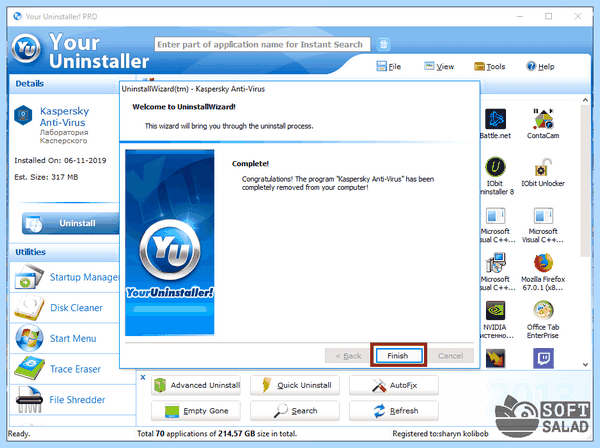Click 'Registered to:sharyn kolibob' status text
Screen dimensions: 600x448
coord(440,434)
